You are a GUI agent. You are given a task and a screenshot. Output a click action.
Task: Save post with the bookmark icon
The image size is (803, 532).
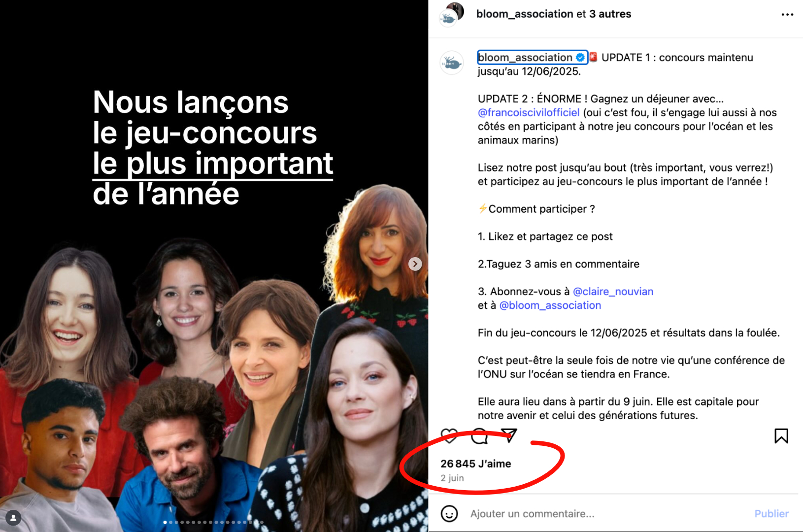click(x=781, y=436)
